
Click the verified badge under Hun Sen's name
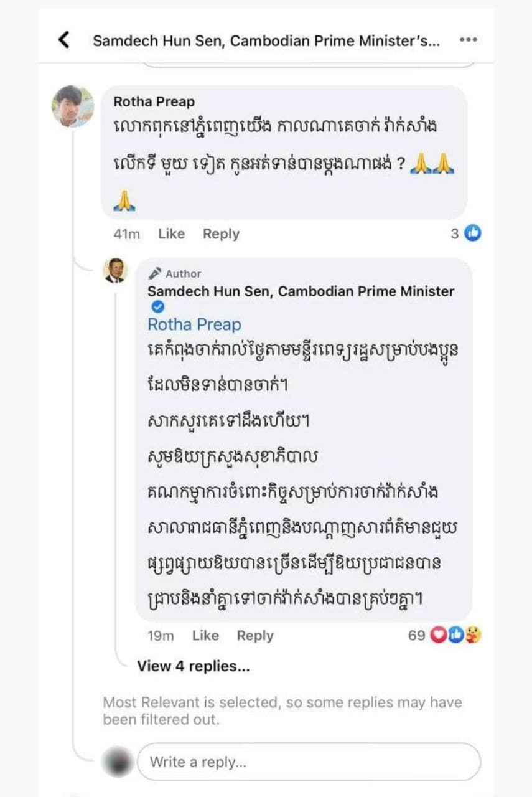(x=159, y=307)
